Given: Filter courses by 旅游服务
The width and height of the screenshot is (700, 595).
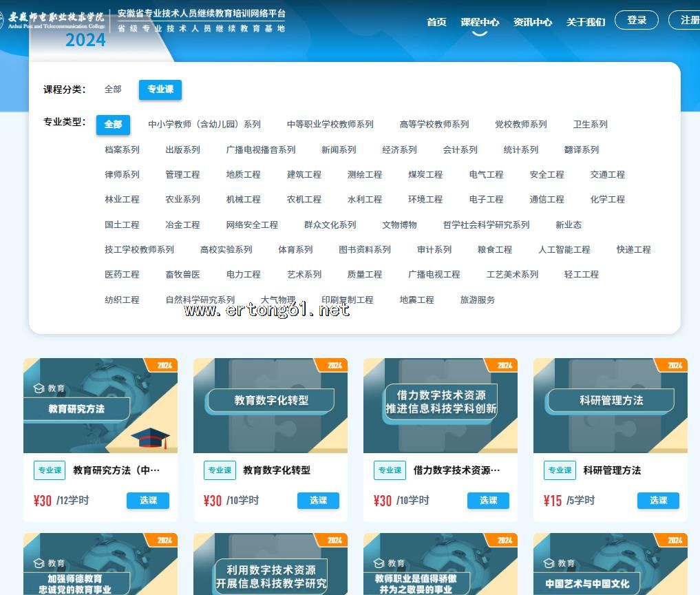Looking at the screenshot, I should pos(477,300).
